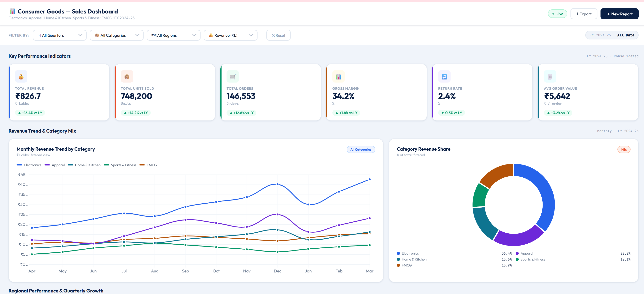Click the bar chart logo beside dashboard title
644x294 pixels.
[x=12, y=12]
